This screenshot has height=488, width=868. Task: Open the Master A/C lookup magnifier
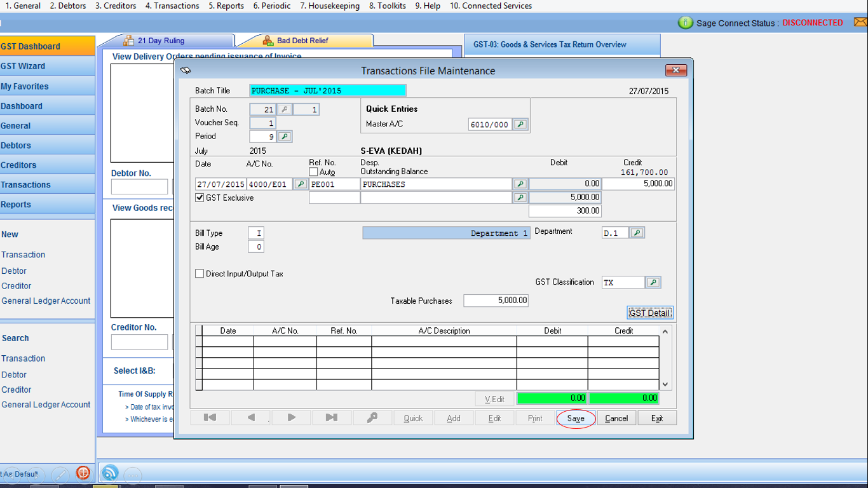pos(520,125)
